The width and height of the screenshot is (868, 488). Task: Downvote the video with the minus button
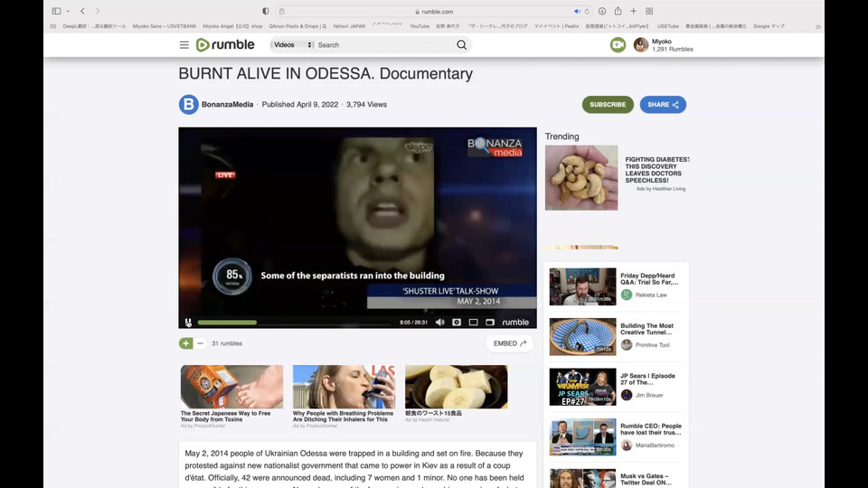[x=201, y=343]
